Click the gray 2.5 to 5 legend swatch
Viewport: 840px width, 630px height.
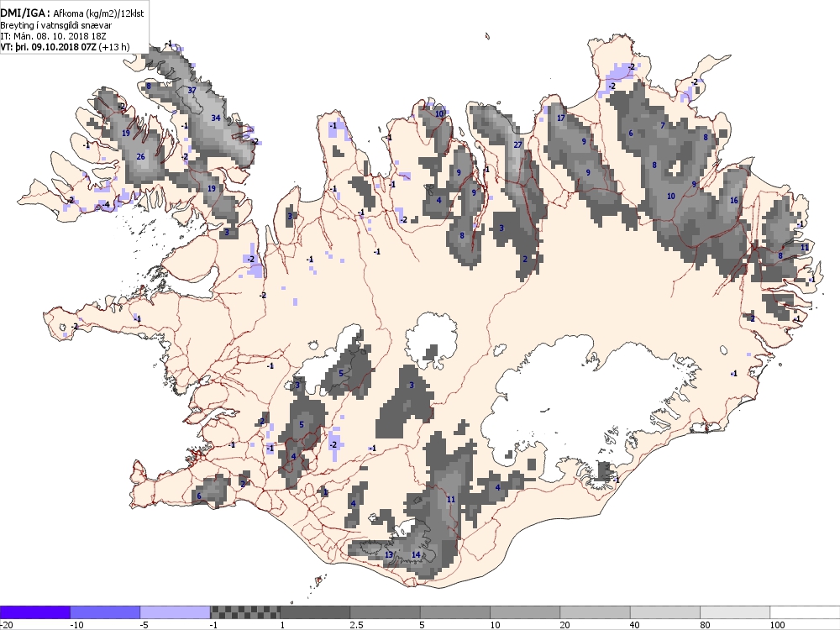[x=386, y=612]
